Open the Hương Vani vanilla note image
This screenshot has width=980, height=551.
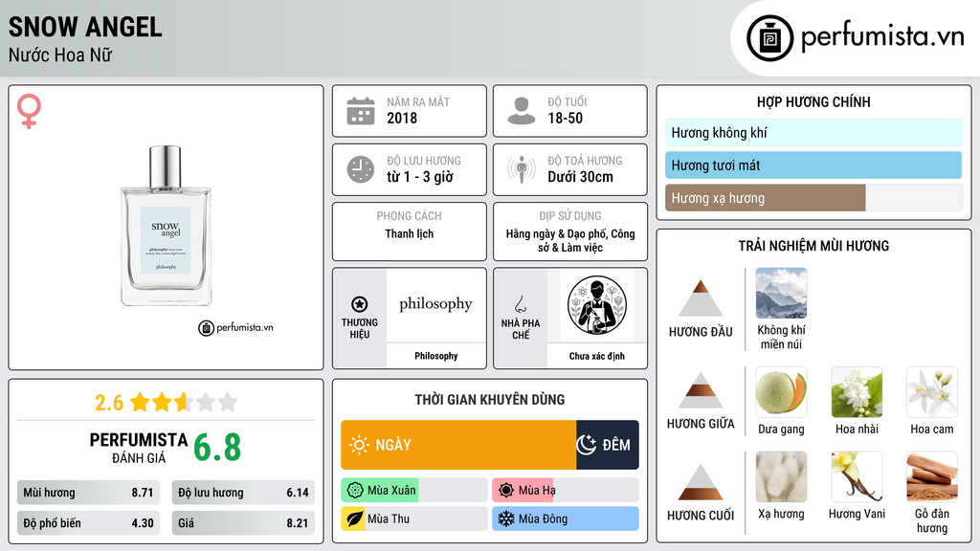click(x=857, y=476)
